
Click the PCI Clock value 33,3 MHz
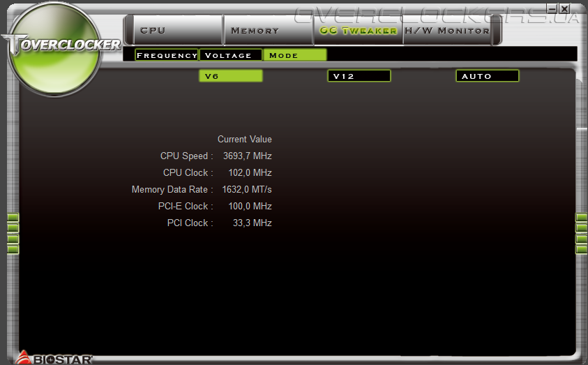click(252, 223)
